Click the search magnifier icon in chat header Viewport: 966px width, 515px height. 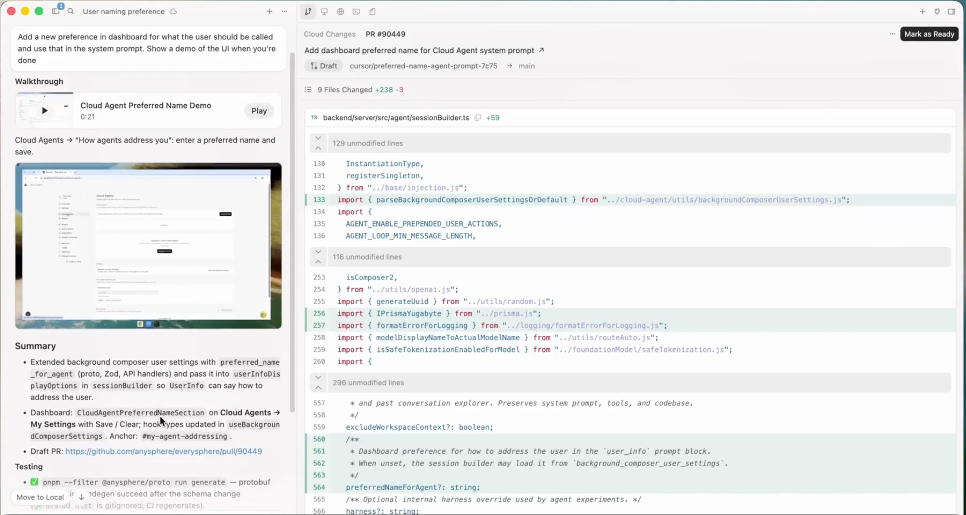click(71, 12)
